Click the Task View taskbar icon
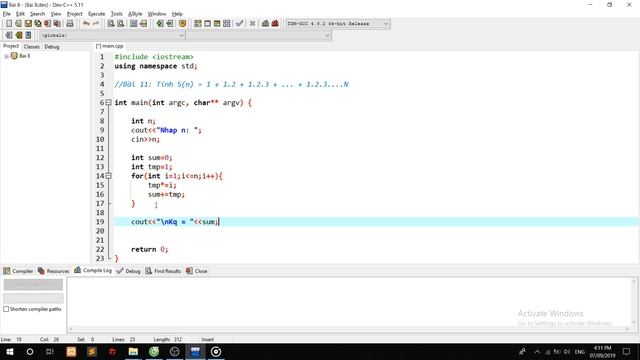640x360 pixels. [50, 351]
